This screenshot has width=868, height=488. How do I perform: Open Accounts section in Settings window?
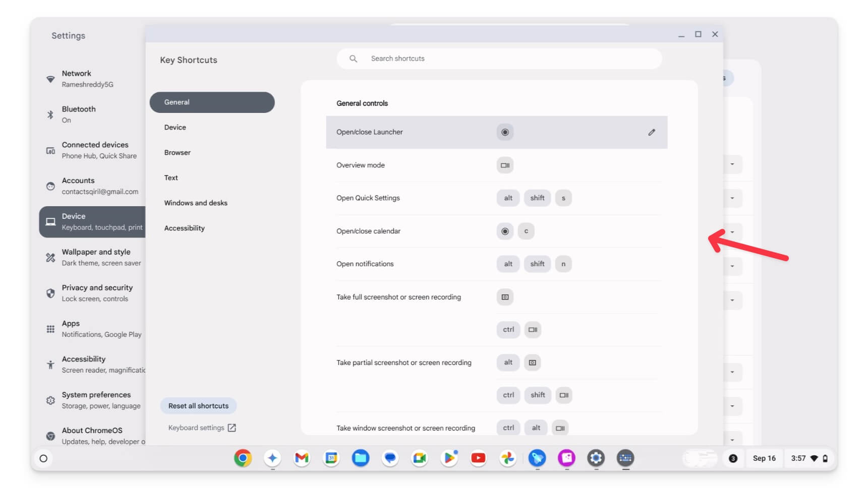pyautogui.click(x=92, y=186)
